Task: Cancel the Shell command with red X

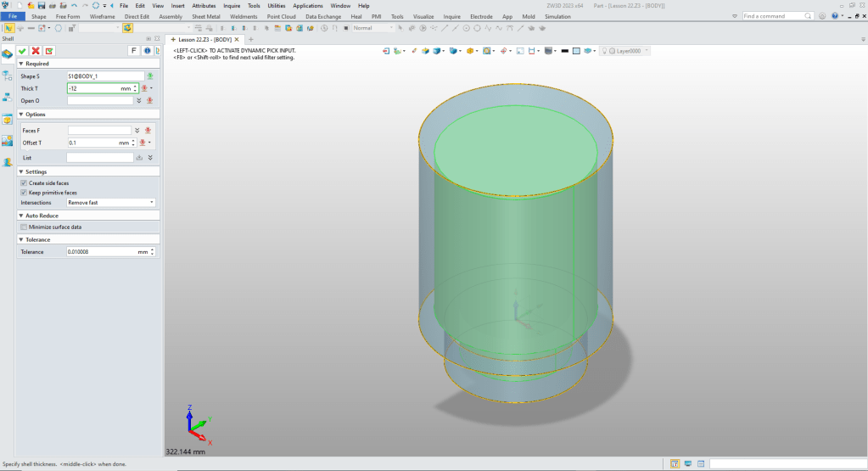Action: pyautogui.click(x=36, y=51)
